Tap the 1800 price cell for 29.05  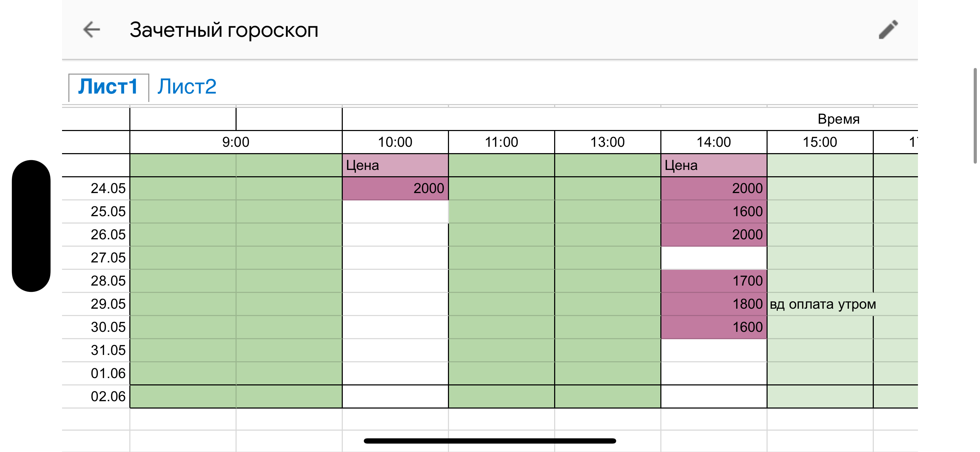pos(713,304)
